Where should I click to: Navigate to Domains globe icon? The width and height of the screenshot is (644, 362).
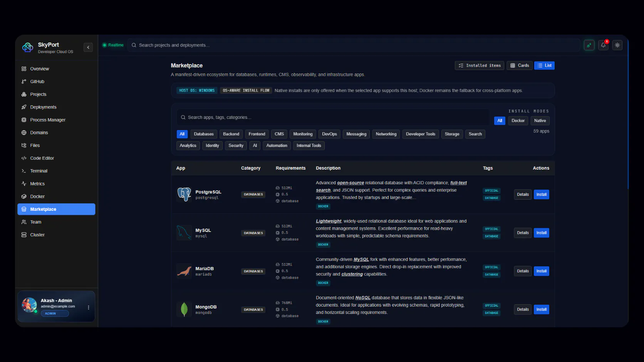[24, 133]
